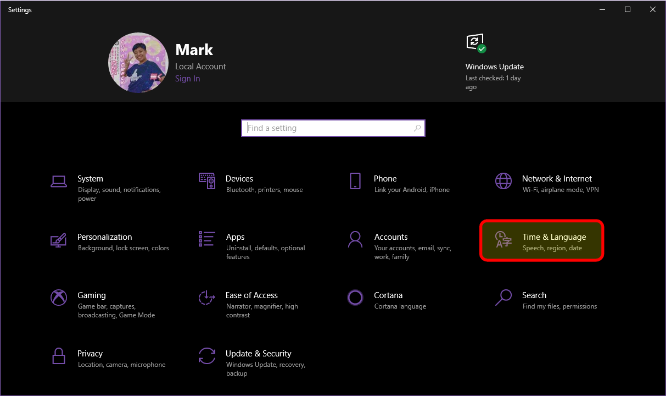Minimize the Settings window
The image size is (666, 396).
tap(602, 9)
